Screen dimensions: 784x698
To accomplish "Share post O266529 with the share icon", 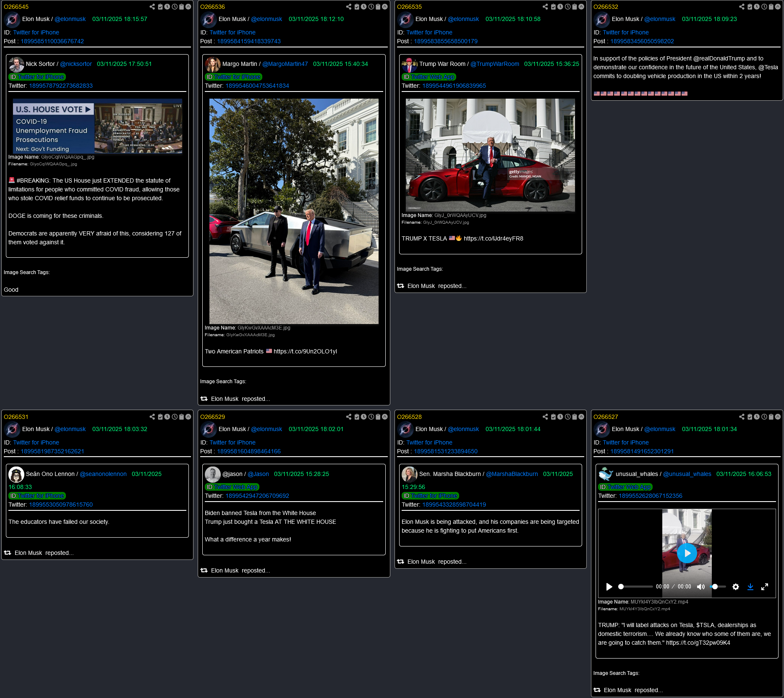I will (x=348, y=417).
